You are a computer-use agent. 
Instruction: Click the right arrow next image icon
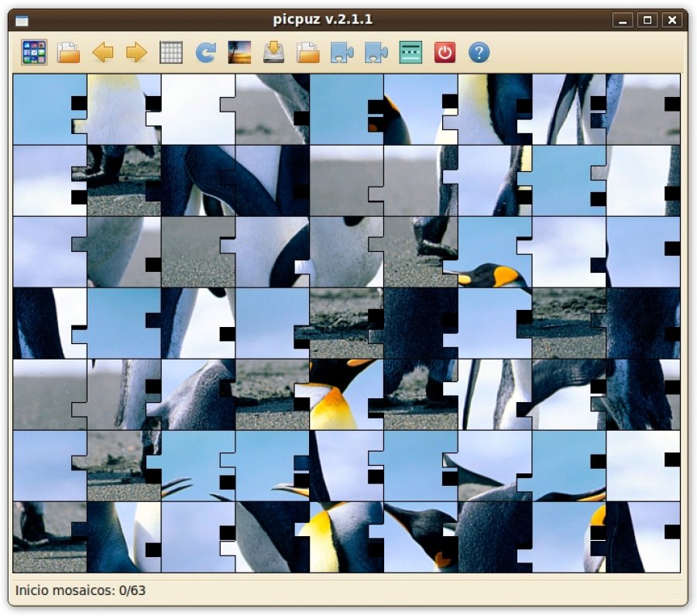[136, 53]
